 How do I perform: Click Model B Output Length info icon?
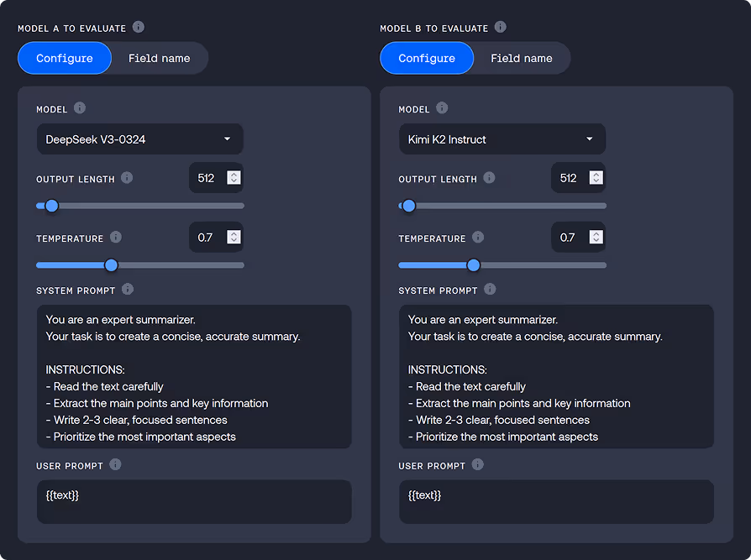pos(489,178)
